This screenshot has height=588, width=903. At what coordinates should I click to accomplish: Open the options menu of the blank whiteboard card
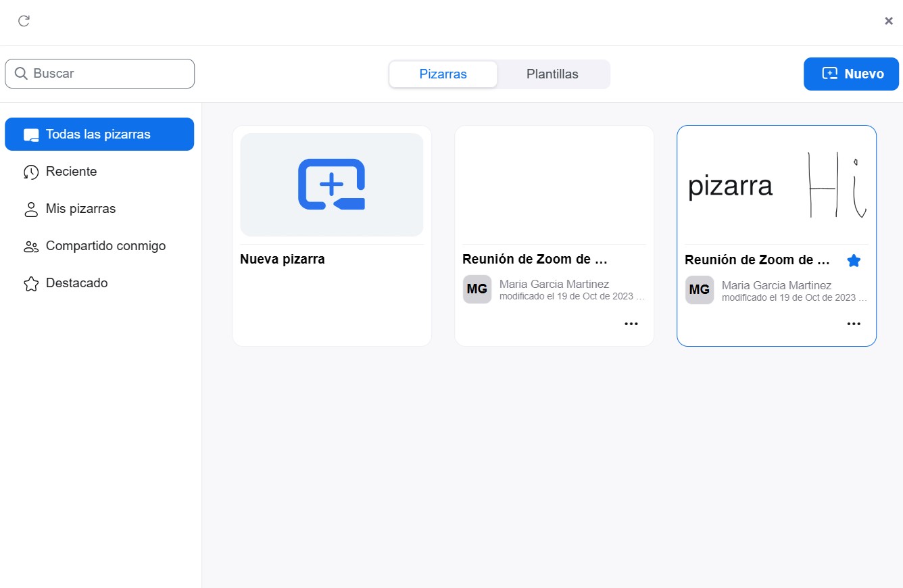coord(631,324)
